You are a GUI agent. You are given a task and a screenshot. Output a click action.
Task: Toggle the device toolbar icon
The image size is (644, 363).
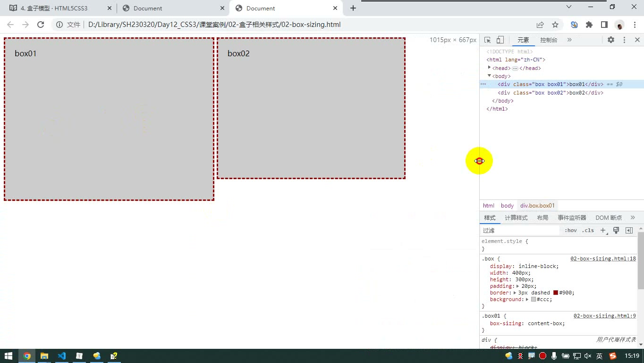(500, 40)
